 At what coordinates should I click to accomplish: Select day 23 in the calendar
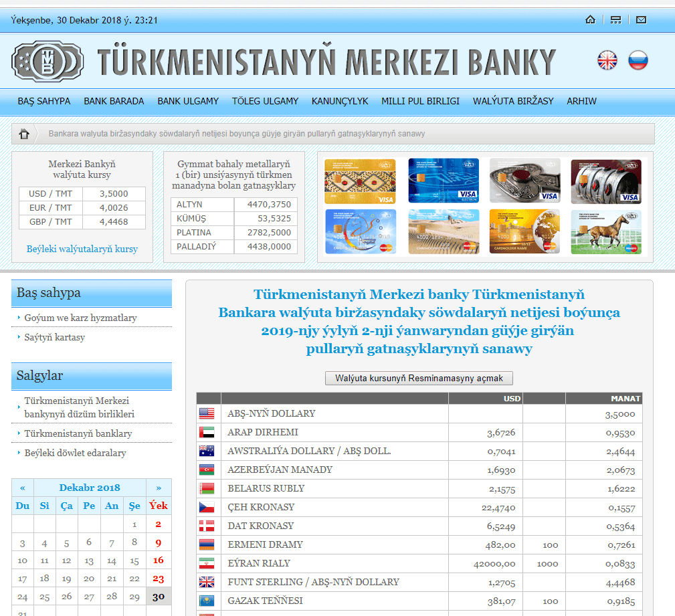pyautogui.click(x=159, y=579)
